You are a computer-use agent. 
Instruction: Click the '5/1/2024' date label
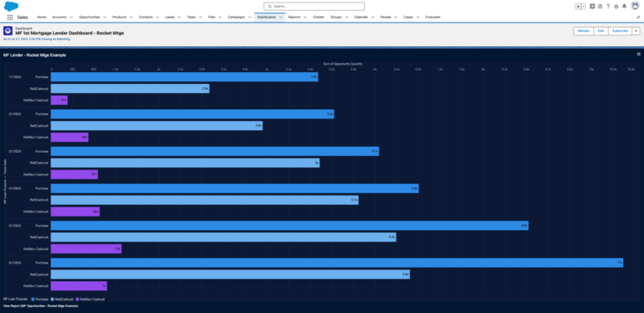pyautogui.click(x=15, y=226)
